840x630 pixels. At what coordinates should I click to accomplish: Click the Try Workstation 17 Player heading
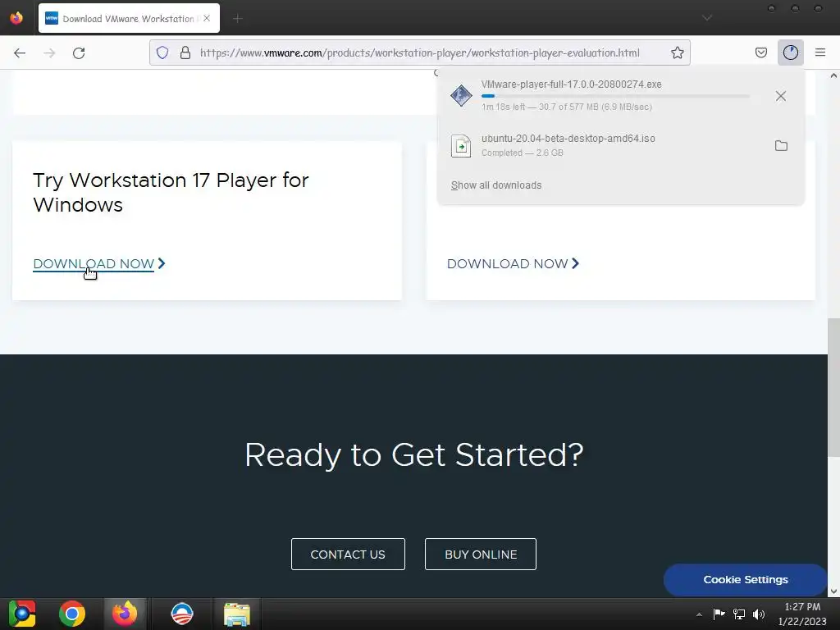tap(171, 192)
